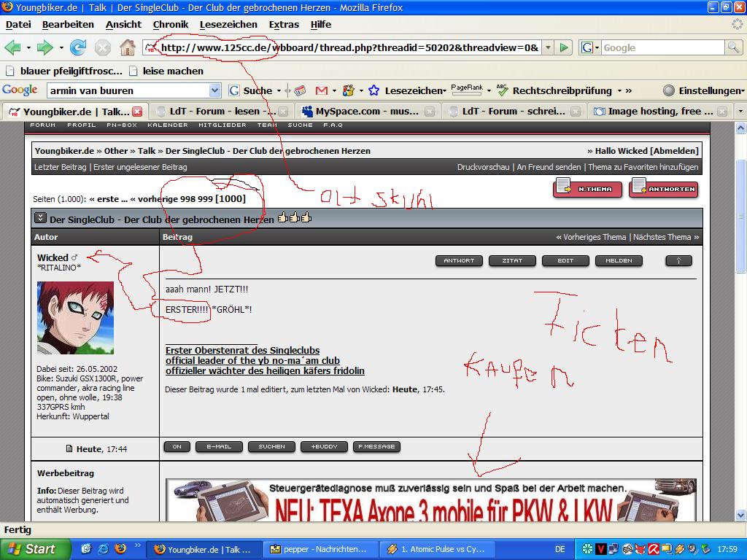
Task: Click the P.MESSAGE button
Action: pos(376,447)
